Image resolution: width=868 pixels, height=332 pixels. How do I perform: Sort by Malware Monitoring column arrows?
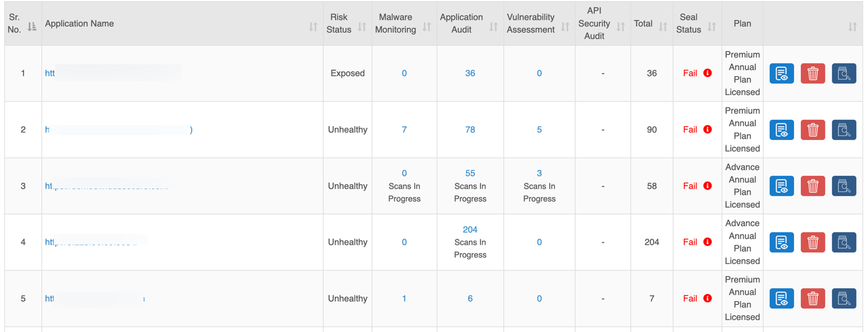tap(427, 27)
